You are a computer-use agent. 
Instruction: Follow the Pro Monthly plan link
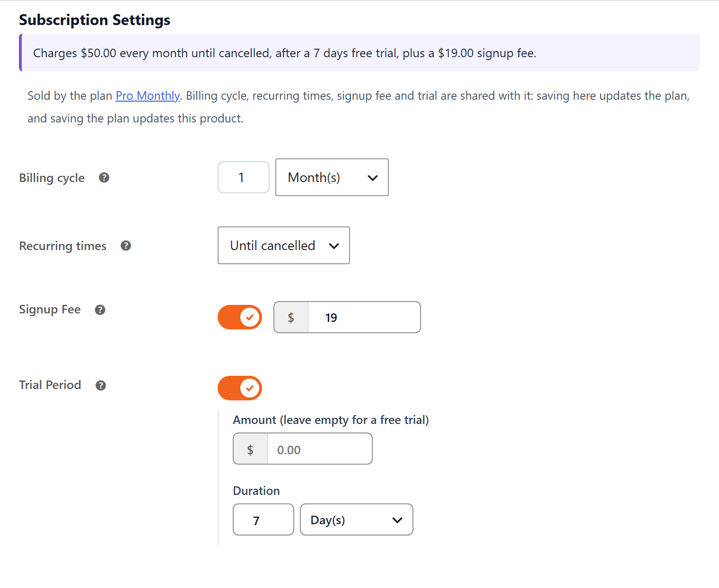coord(148,96)
